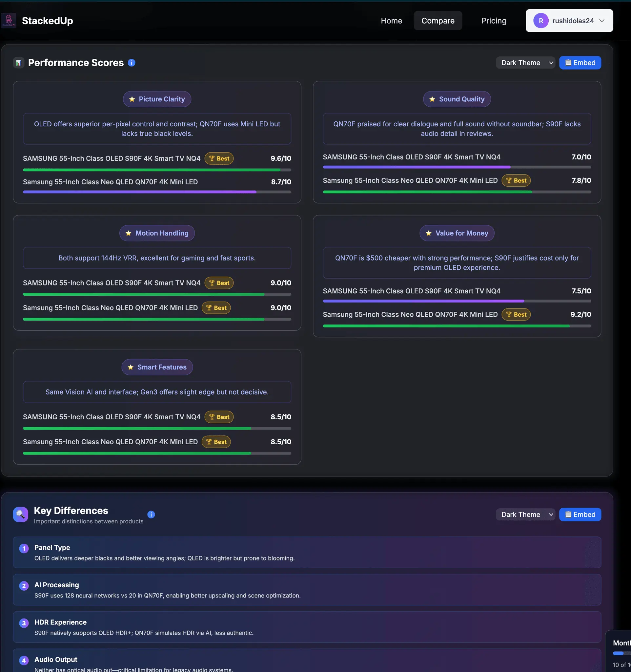The width and height of the screenshot is (631, 672).
Task: Click the Key Differences magnifier icon
Action: [x=21, y=514]
